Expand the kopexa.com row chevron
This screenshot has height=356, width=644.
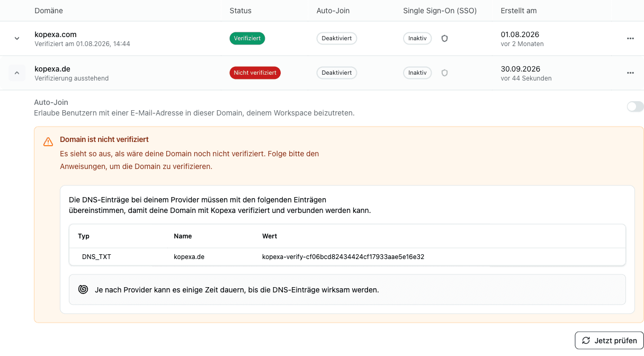click(17, 39)
